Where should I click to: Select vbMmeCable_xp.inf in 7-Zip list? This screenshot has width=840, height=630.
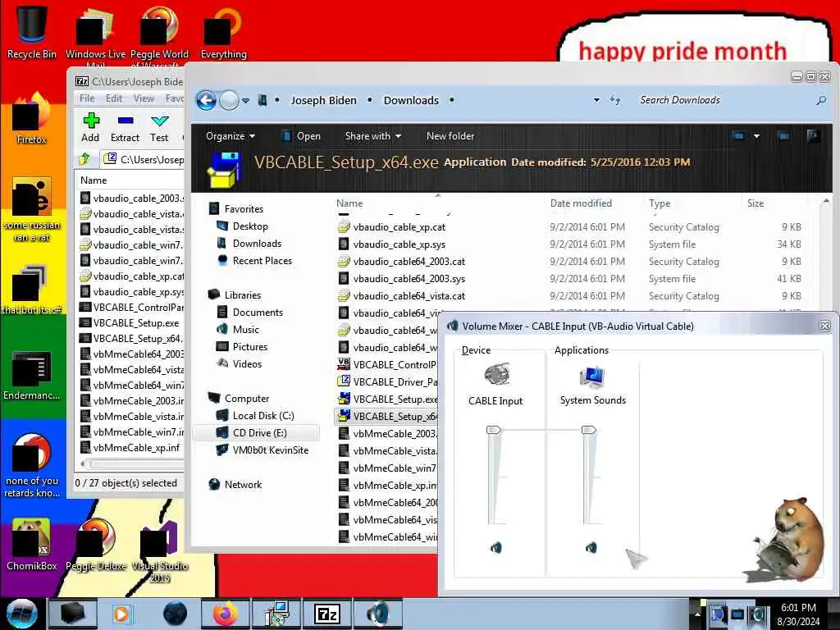pos(130,447)
